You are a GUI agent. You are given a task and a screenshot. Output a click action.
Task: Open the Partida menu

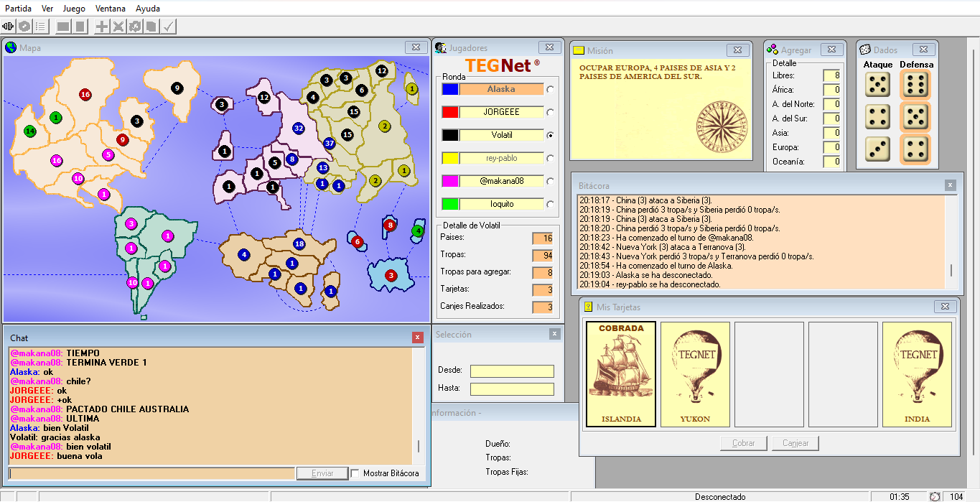(19, 9)
